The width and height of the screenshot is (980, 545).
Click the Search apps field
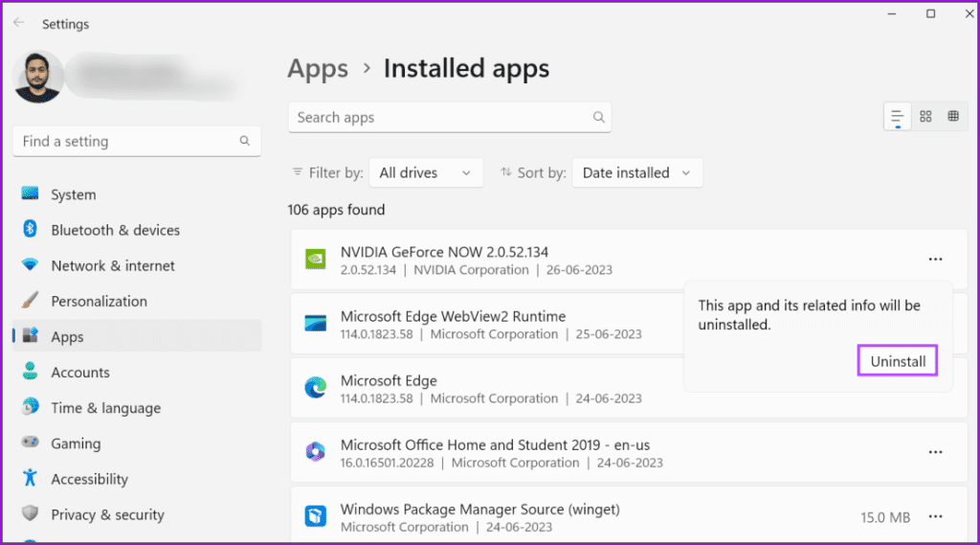tap(450, 118)
